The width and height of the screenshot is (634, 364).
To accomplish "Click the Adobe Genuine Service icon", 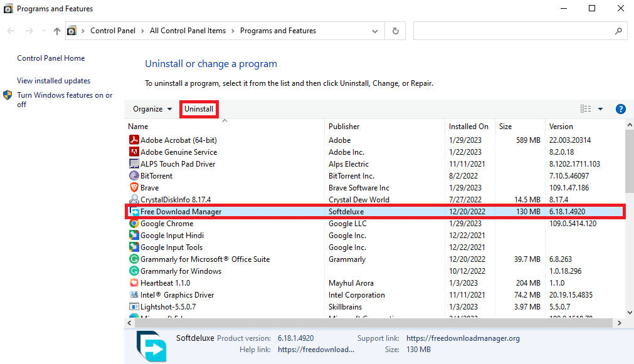I will 134,152.
